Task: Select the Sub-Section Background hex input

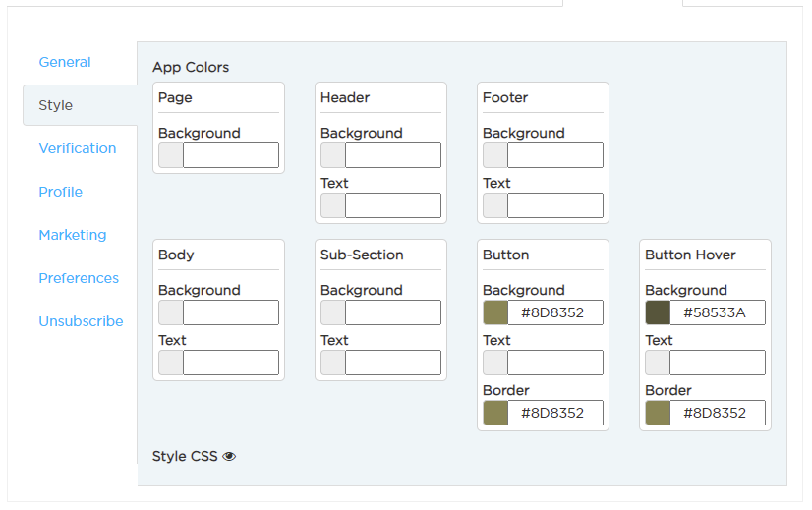Action: (x=393, y=312)
